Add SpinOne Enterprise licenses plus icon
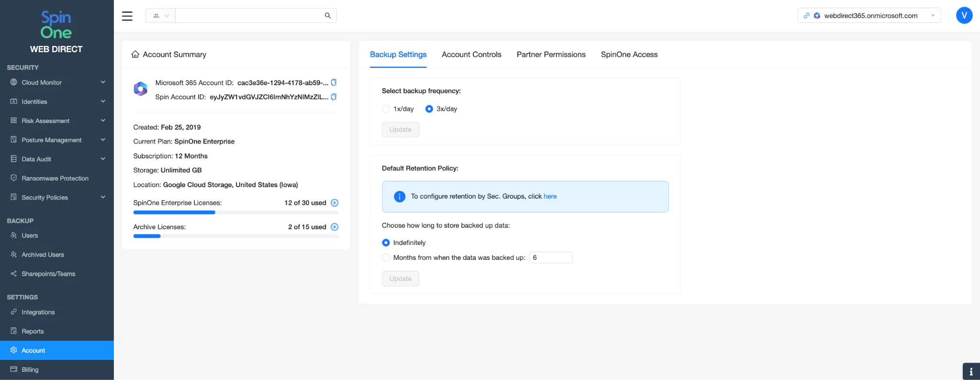The image size is (980, 380). click(334, 203)
